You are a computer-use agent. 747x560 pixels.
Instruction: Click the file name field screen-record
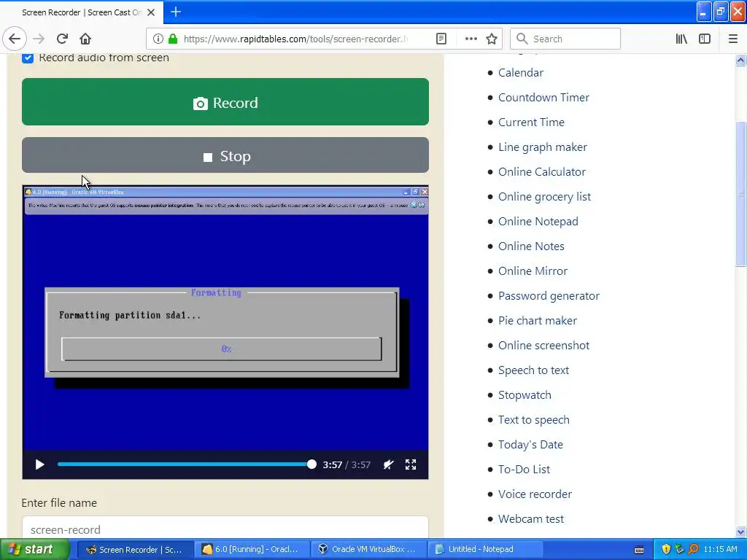click(x=225, y=528)
